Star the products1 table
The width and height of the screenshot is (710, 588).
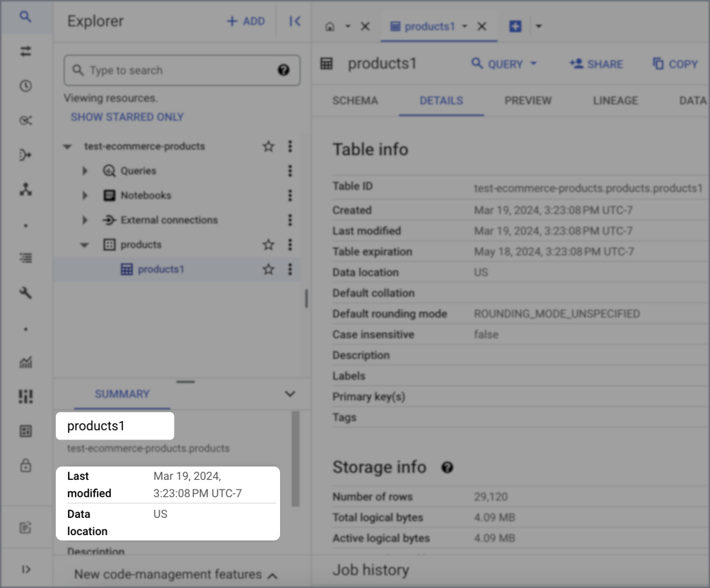[x=268, y=269]
